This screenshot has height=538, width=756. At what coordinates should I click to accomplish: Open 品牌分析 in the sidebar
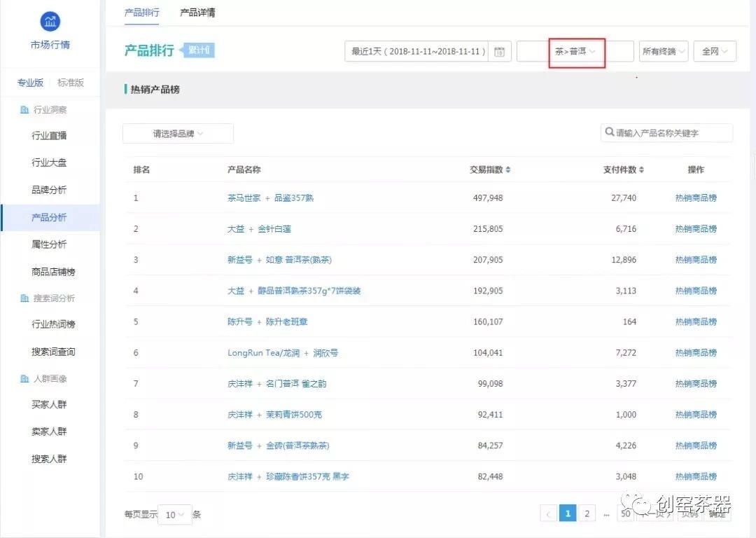pos(49,190)
